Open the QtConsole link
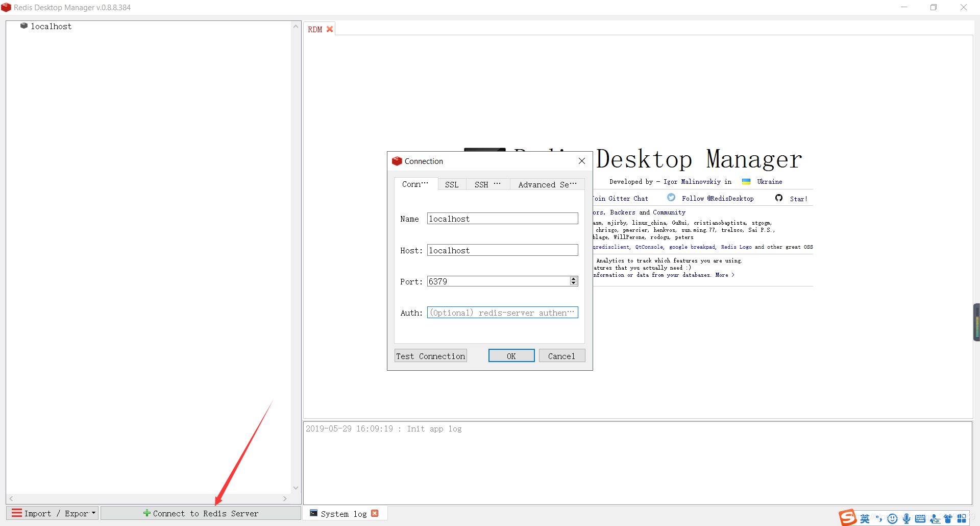Viewport: 980px width, 526px height. [649, 247]
